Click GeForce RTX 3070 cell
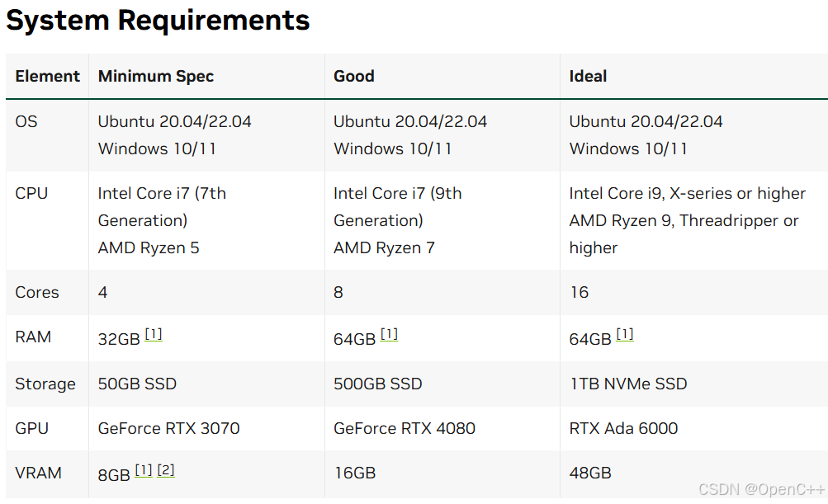 click(169, 428)
